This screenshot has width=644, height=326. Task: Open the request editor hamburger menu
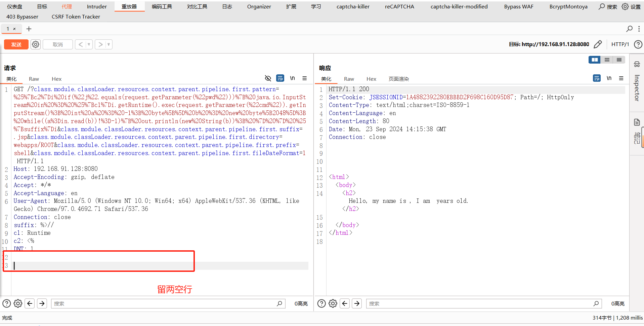click(304, 78)
